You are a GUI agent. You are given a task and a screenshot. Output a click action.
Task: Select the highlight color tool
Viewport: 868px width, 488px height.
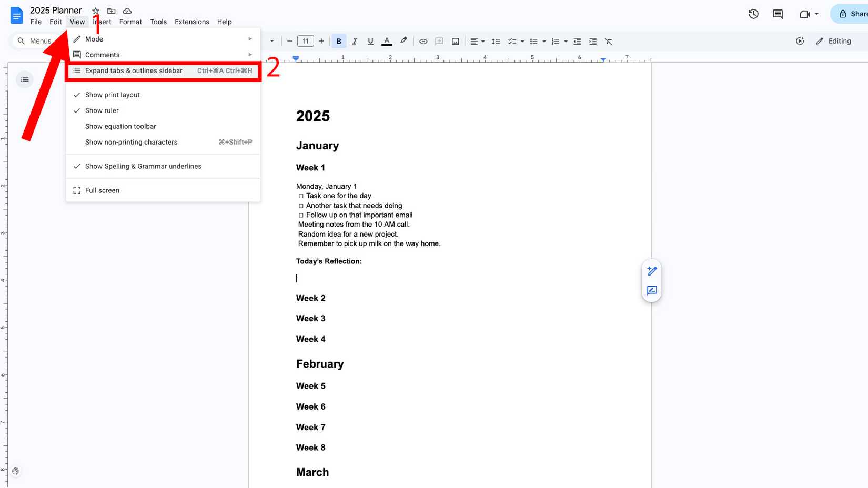tap(403, 41)
